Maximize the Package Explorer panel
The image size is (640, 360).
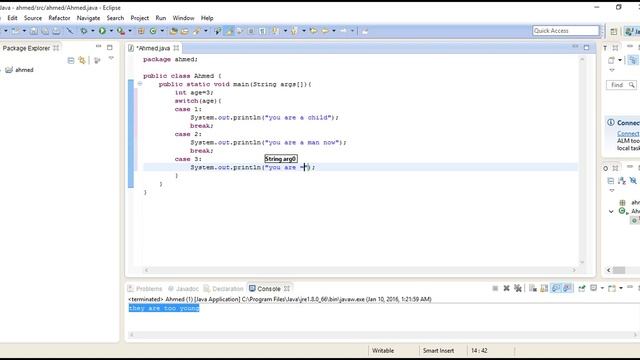pos(109,47)
